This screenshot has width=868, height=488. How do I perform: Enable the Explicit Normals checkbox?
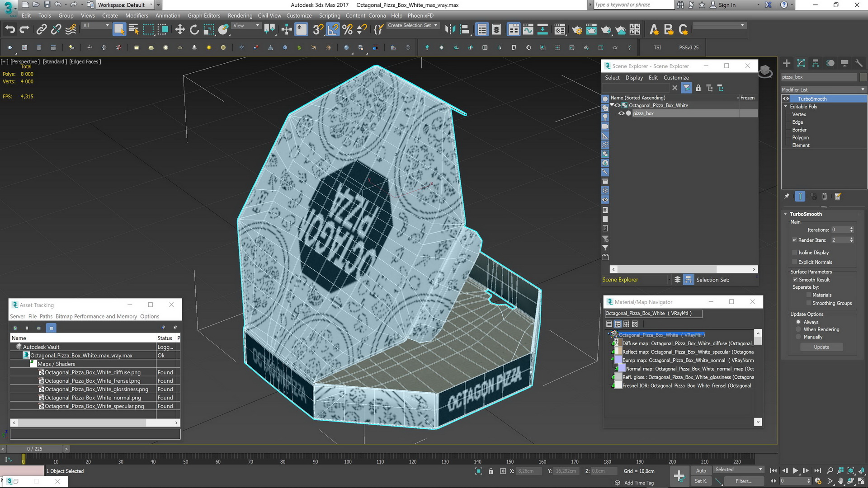click(794, 262)
